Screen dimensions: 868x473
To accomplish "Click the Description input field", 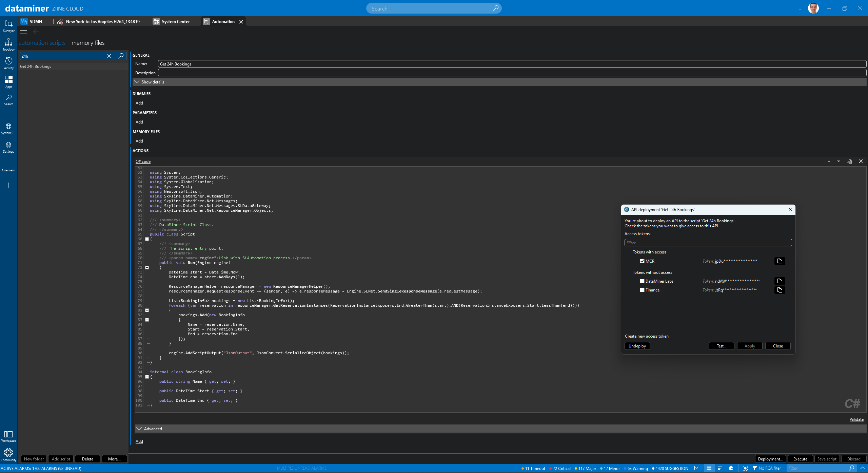I will click(512, 73).
